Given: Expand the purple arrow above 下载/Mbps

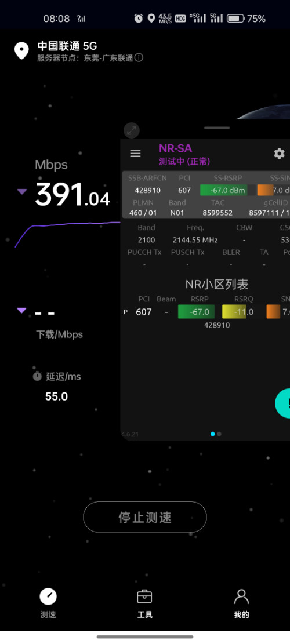Looking at the screenshot, I should [x=22, y=311].
